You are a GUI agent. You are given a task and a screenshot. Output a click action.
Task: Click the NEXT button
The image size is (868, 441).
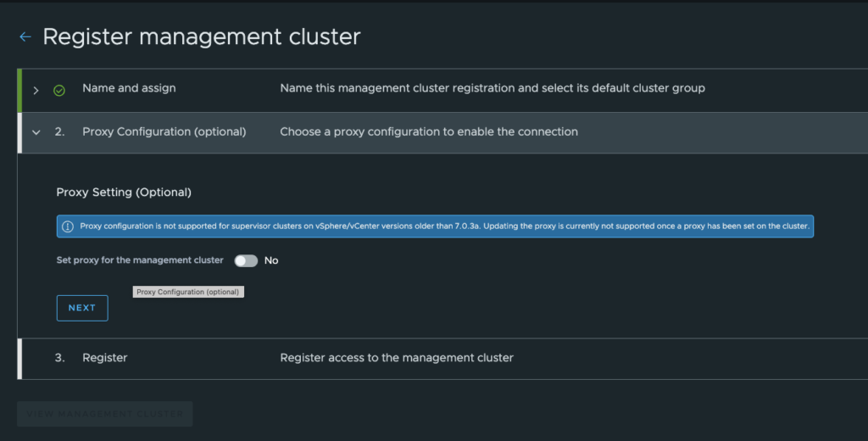pyautogui.click(x=82, y=308)
